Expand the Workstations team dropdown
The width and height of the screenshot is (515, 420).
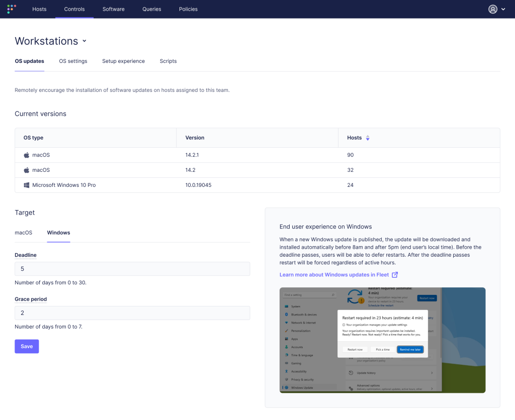(84, 41)
